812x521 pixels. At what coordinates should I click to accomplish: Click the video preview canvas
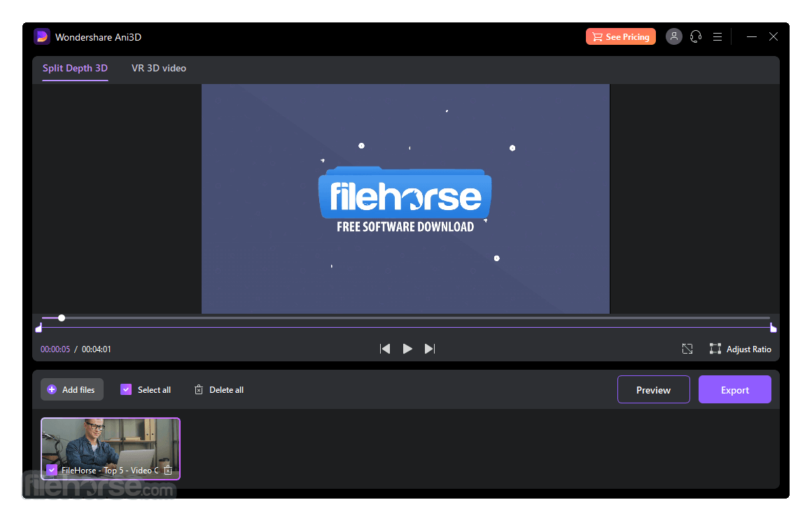tap(405, 199)
